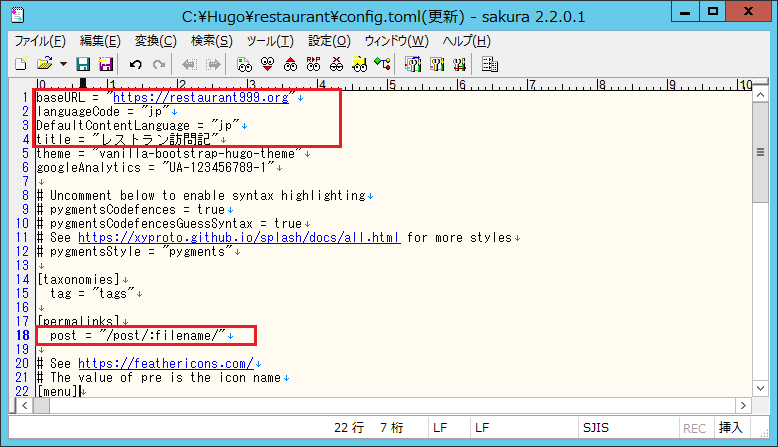Image resolution: width=778 pixels, height=447 pixels.
Task: Click the '22 行 7 桁' position in status bar
Action: click(x=369, y=428)
